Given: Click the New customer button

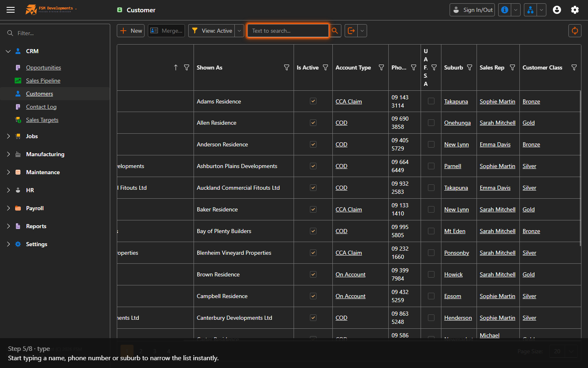Looking at the screenshot, I should pyautogui.click(x=131, y=31).
